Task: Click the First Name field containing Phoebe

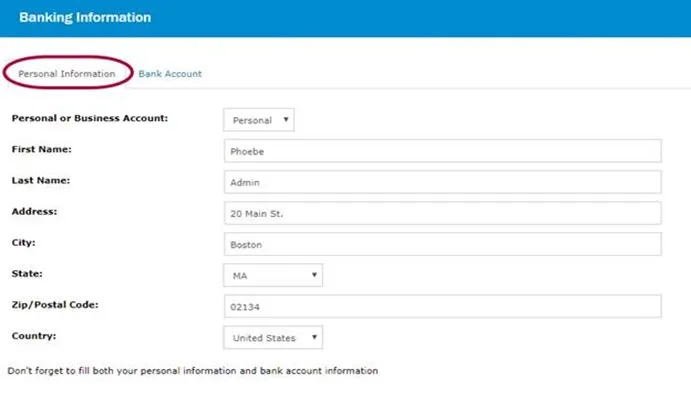Action: 442,151
